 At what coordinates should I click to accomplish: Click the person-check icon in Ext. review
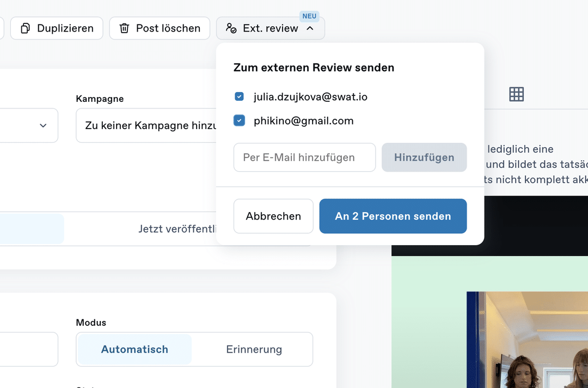click(231, 28)
